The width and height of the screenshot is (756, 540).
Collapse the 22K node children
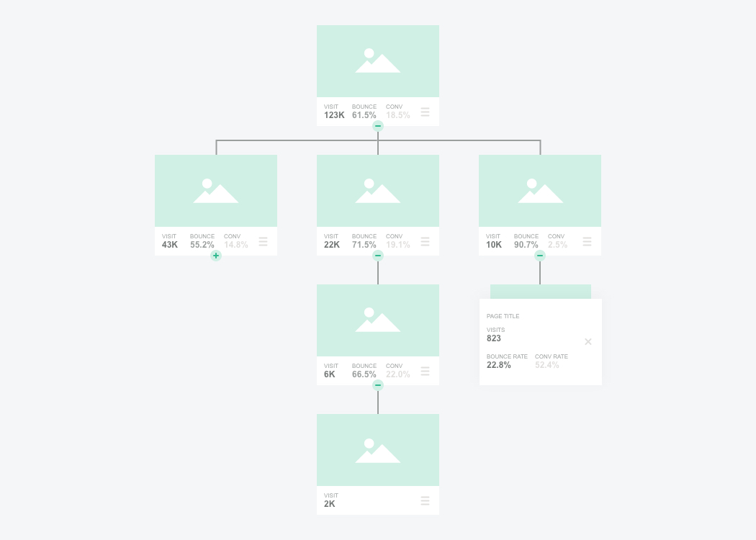[378, 256]
